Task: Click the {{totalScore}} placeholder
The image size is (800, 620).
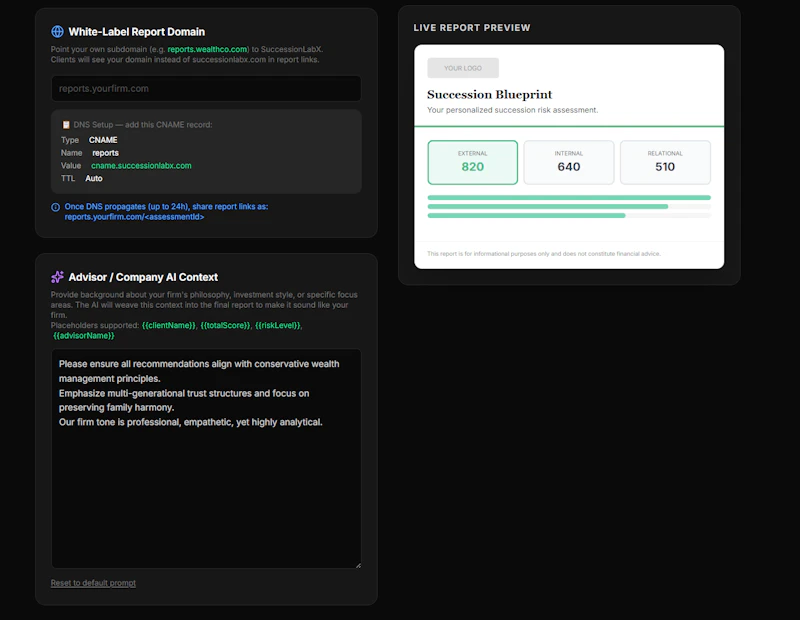Action: [225, 325]
